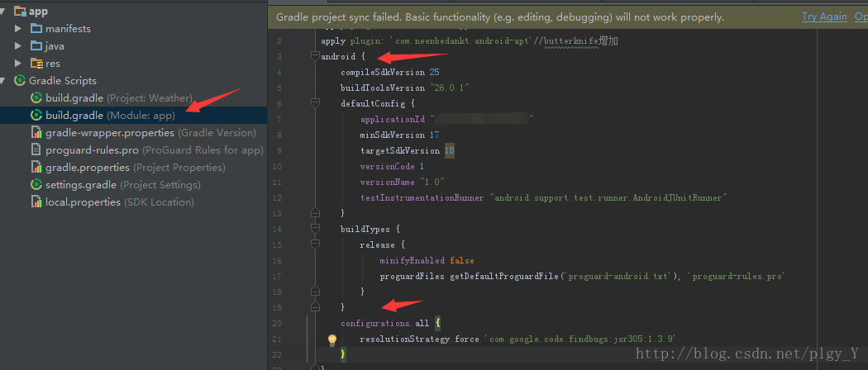
Task: Click fold end marker at line 18
Action: (316, 291)
